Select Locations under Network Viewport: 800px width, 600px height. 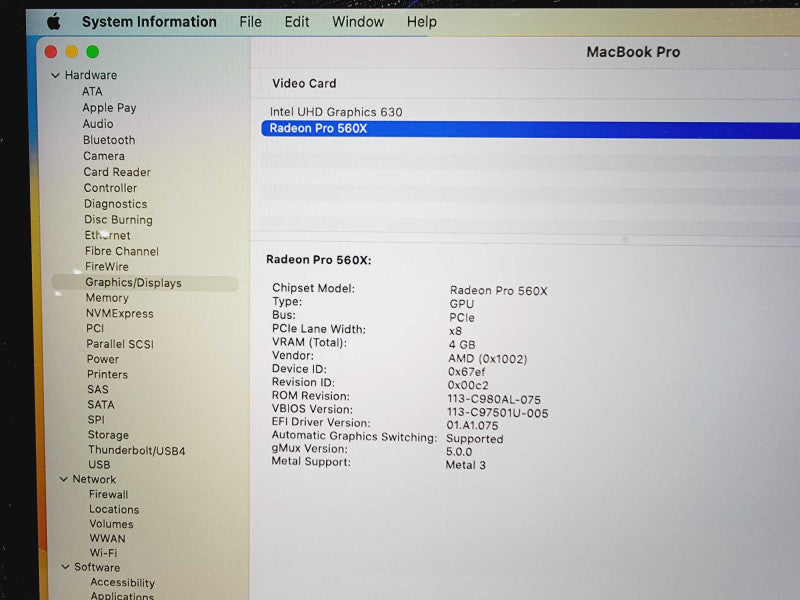pyautogui.click(x=114, y=509)
